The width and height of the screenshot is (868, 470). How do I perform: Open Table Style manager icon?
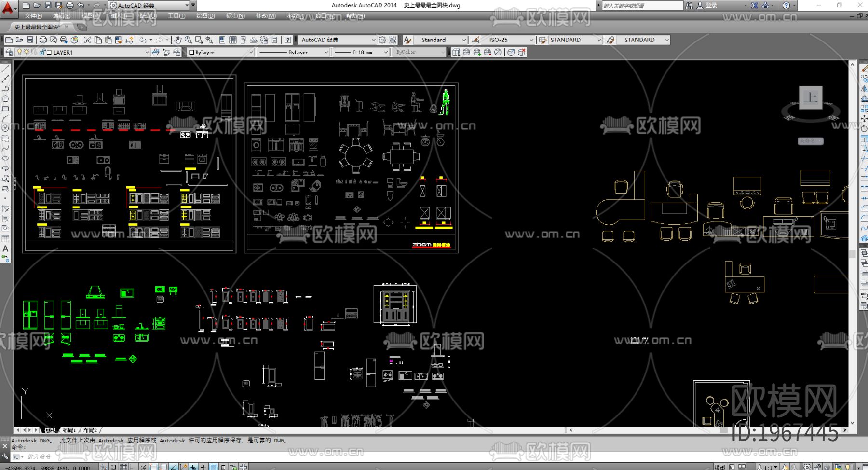pos(542,40)
